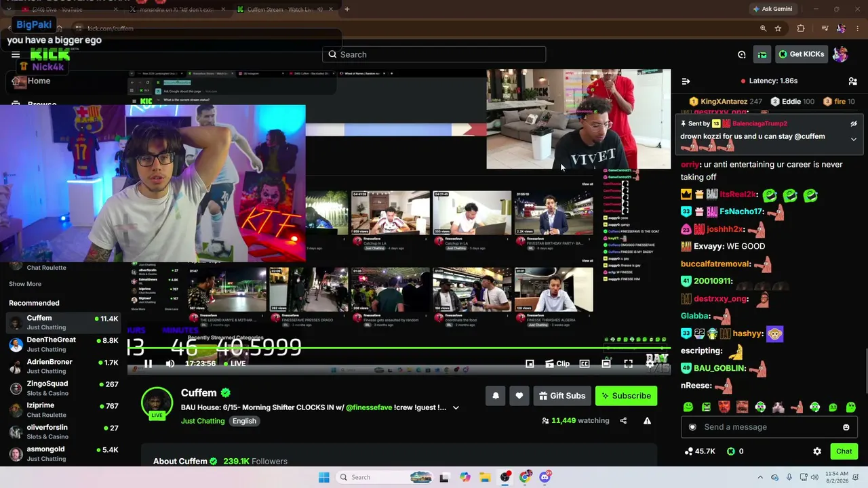Viewport: 868px width, 488px height.
Task: Jump to live via the LIVE indicator
Action: coord(234,364)
